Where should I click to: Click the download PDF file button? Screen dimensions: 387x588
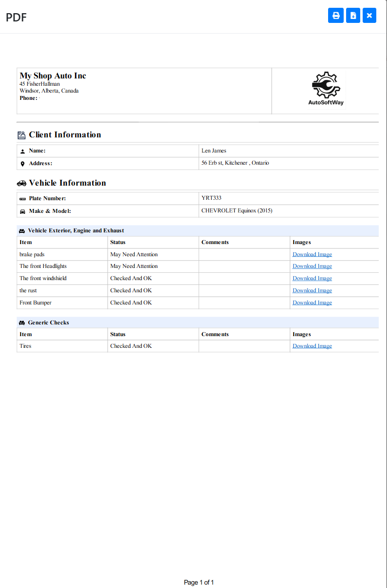click(353, 16)
